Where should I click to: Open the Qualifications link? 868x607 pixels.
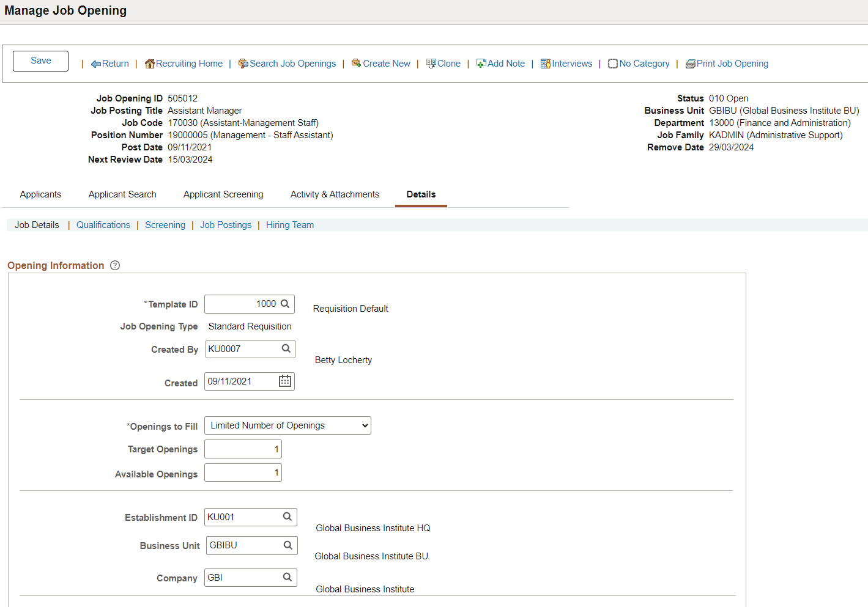(103, 225)
